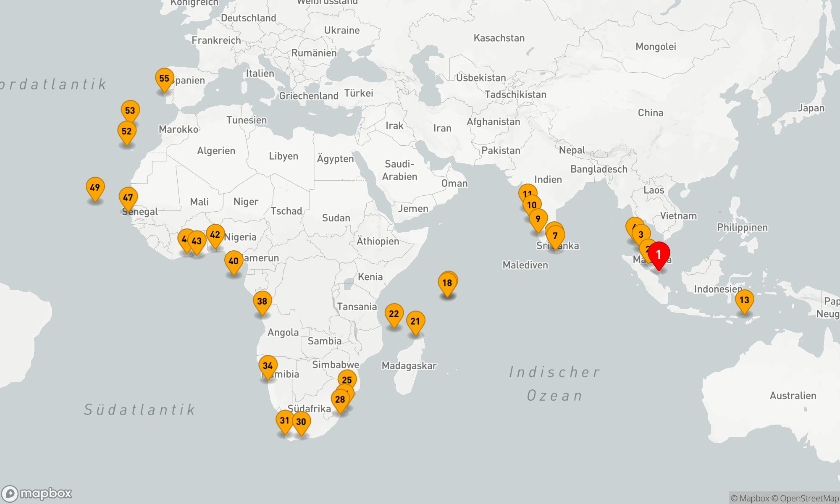Select marker 40 near Kamerun
Viewport: 840px width, 504px height.
234,261
